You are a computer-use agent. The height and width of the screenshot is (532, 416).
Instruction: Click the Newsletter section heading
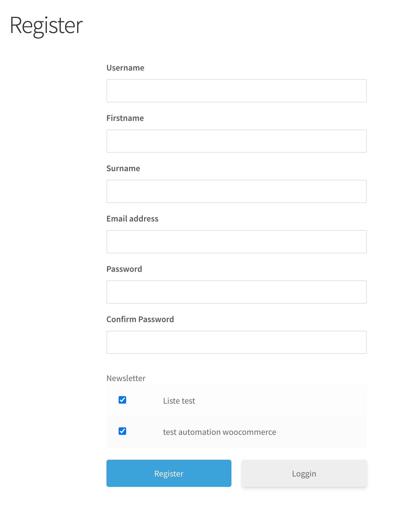126,378
